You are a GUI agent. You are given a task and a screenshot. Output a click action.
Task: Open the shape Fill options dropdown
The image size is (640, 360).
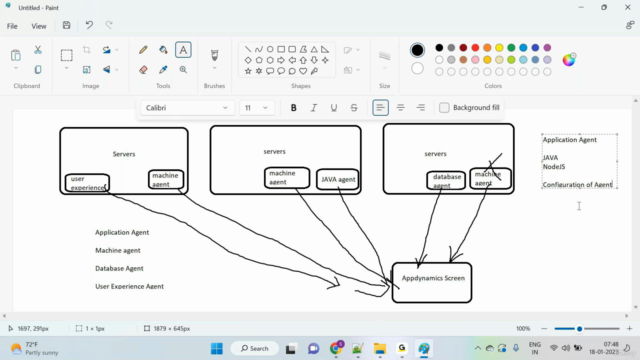coord(351,70)
